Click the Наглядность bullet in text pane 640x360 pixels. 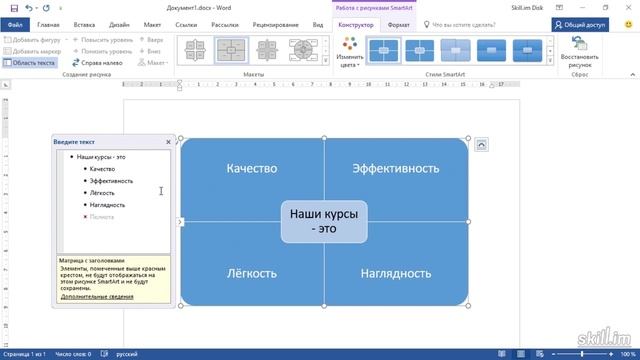[x=107, y=205]
